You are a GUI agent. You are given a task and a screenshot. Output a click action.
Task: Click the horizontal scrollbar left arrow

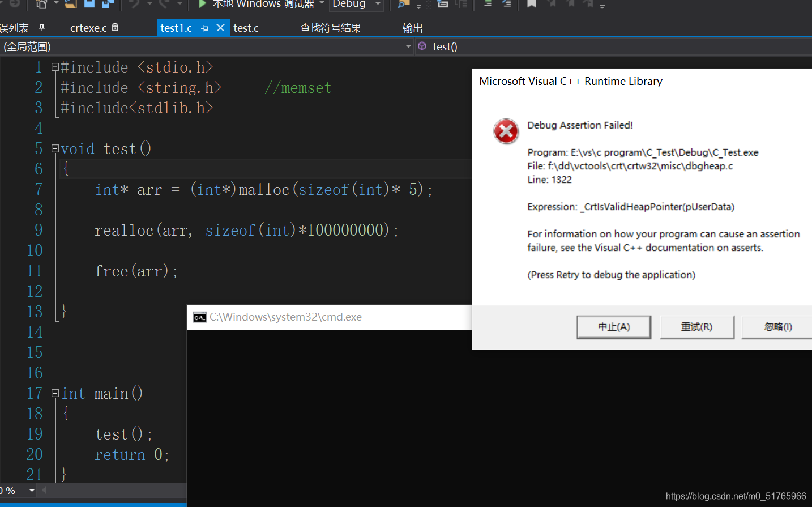click(44, 490)
